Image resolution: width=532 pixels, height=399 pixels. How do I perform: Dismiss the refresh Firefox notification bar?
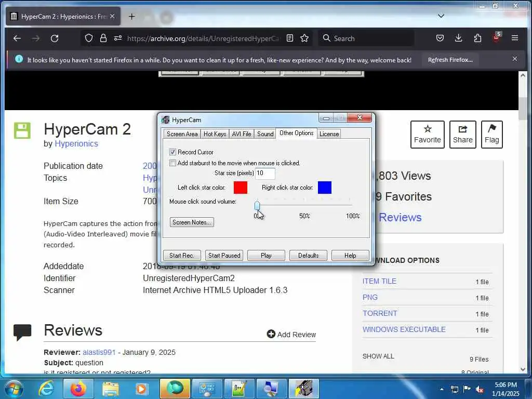515,59
